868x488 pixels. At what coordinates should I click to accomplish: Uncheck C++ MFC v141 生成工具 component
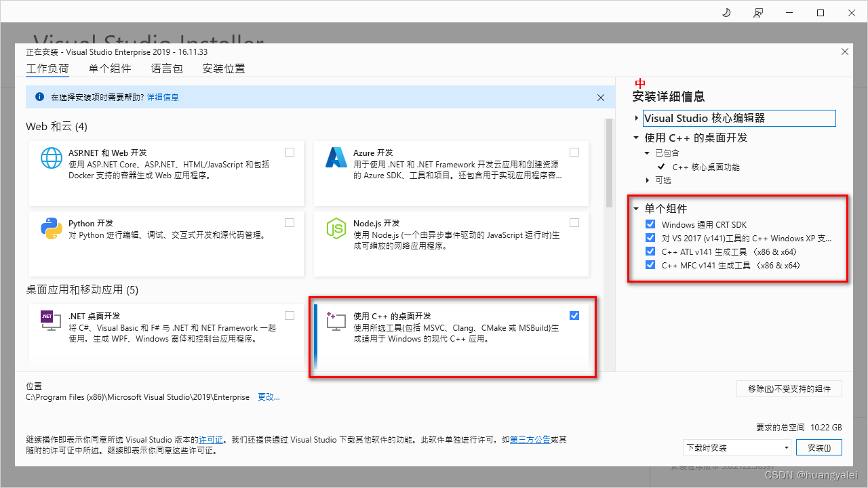point(650,265)
